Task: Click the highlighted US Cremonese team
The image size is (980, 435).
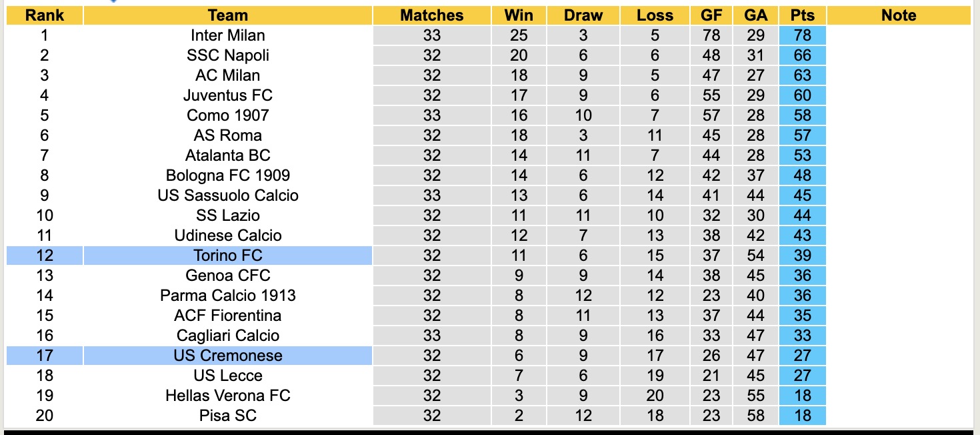Action: [x=228, y=356]
